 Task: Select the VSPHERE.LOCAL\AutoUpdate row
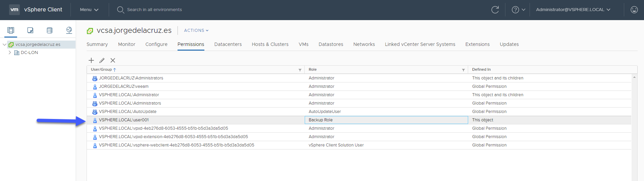(359, 112)
